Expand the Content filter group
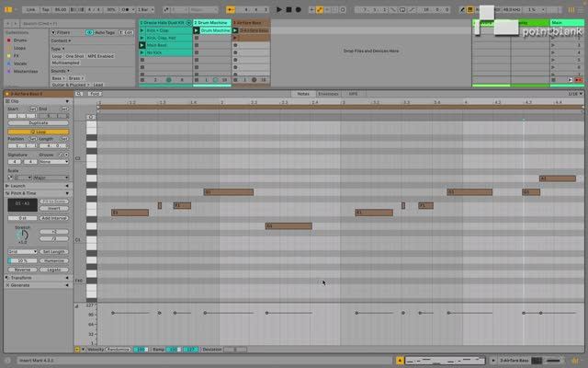 tap(62, 40)
